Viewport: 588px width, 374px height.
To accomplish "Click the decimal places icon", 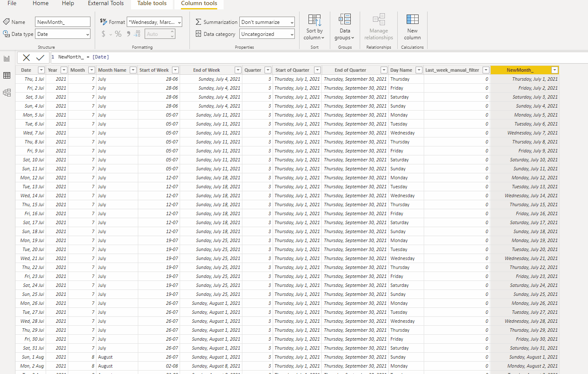I will pyautogui.click(x=137, y=34).
